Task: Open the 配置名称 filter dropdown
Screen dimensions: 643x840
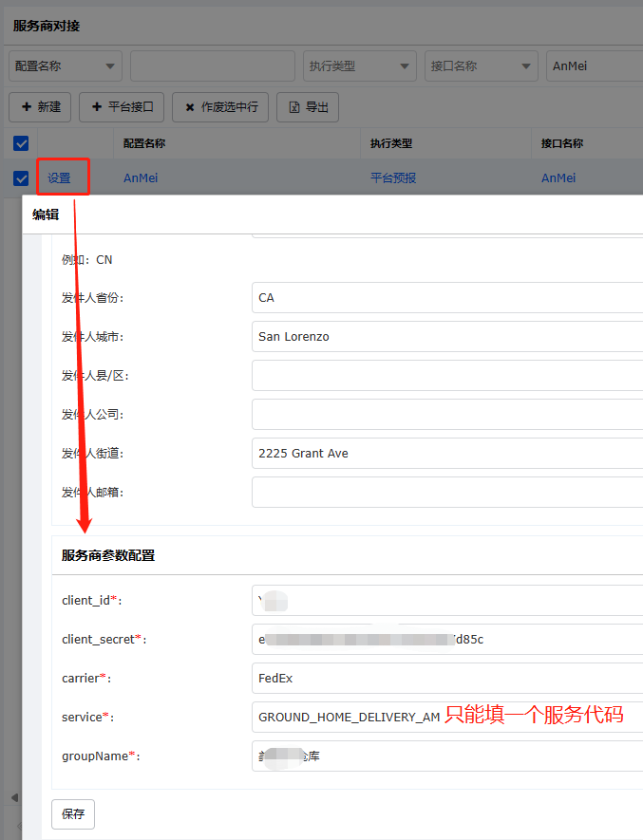Action: [66, 66]
